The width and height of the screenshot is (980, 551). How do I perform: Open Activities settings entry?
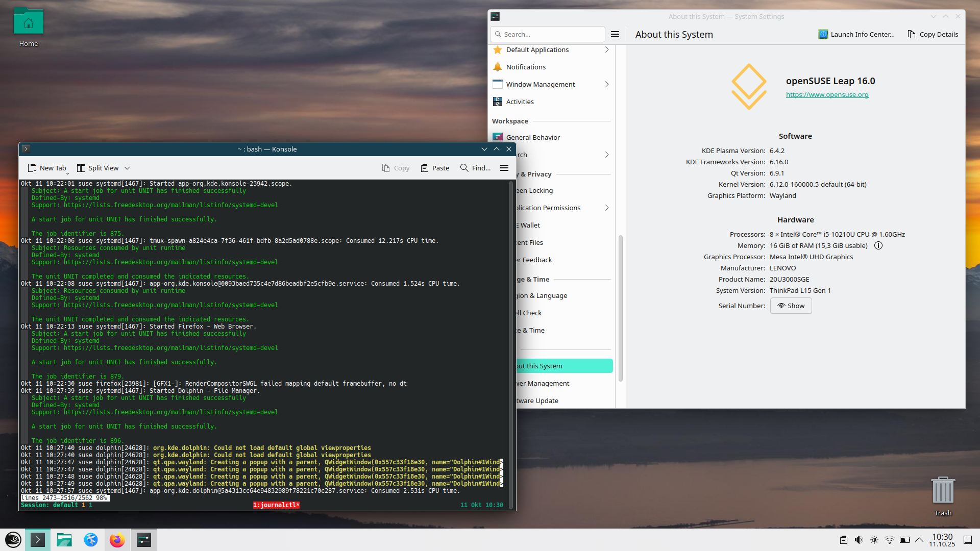point(520,102)
